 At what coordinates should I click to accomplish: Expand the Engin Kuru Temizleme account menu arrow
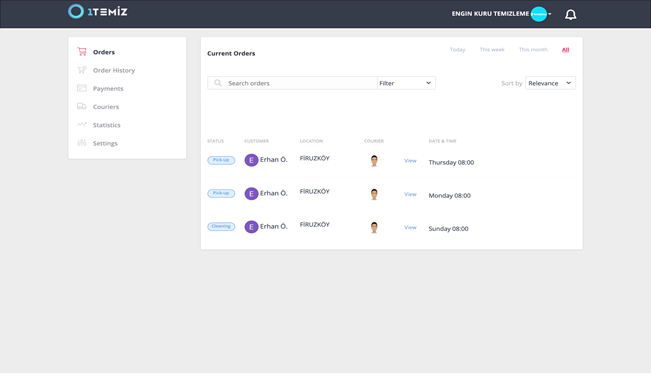[x=550, y=14]
